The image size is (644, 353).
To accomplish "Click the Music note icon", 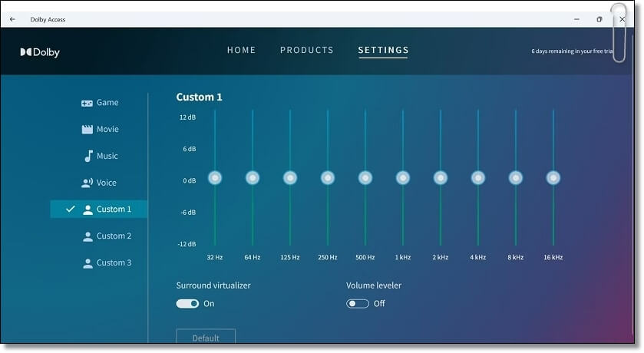I will [x=88, y=156].
